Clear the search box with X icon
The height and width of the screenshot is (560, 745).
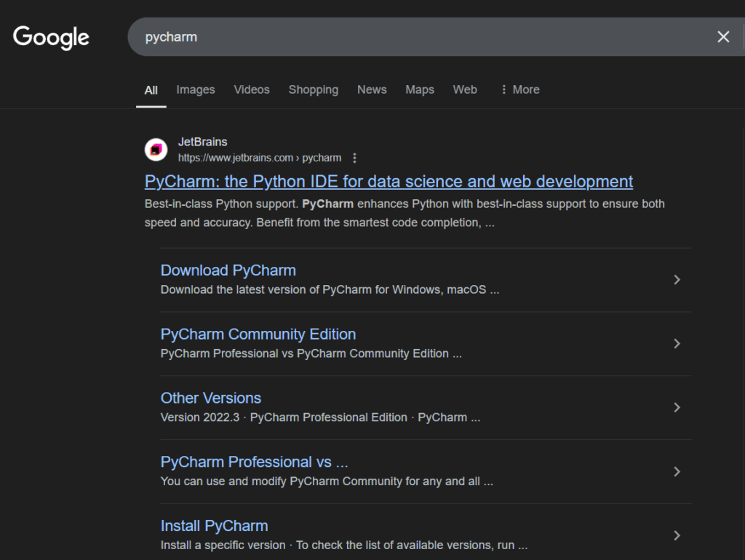[x=723, y=37]
